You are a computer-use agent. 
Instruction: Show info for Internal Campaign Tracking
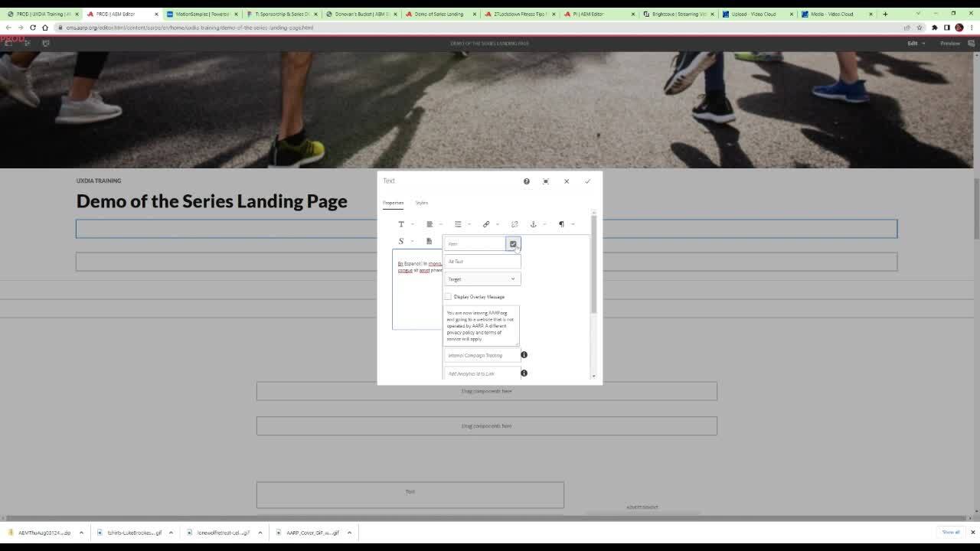pyautogui.click(x=524, y=355)
